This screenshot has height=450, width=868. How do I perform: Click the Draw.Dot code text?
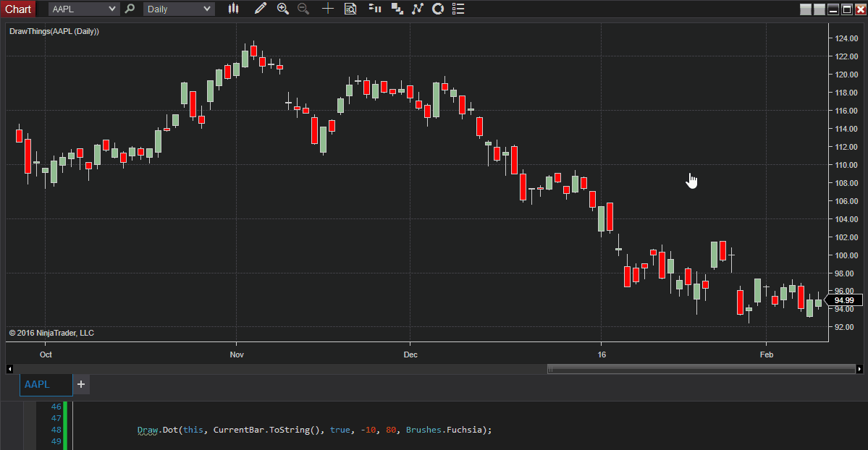[158, 430]
